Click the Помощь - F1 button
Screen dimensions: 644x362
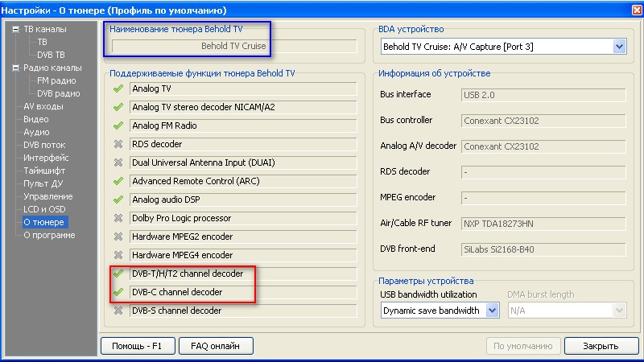(138, 346)
